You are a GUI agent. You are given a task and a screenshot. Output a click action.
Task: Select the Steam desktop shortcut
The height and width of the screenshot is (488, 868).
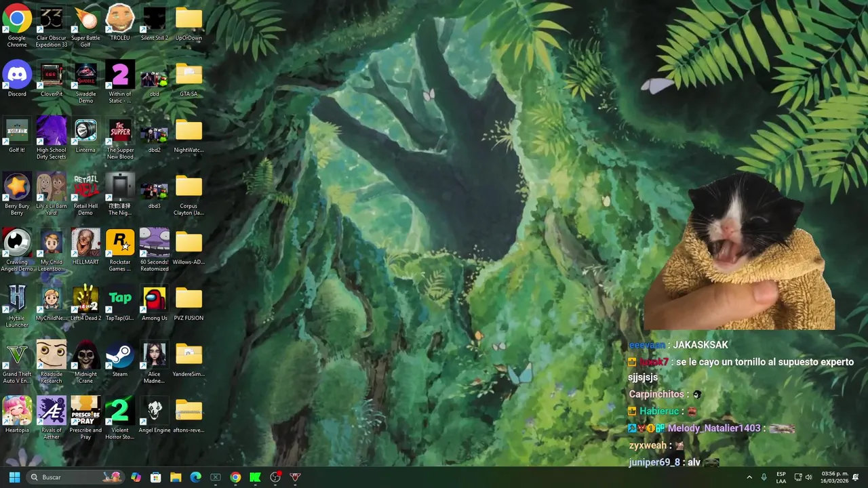(x=120, y=360)
